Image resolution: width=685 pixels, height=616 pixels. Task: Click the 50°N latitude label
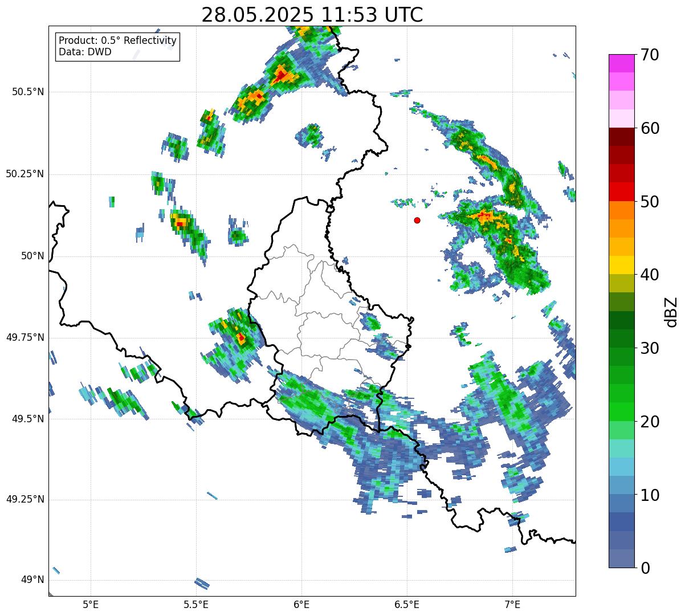point(32,256)
